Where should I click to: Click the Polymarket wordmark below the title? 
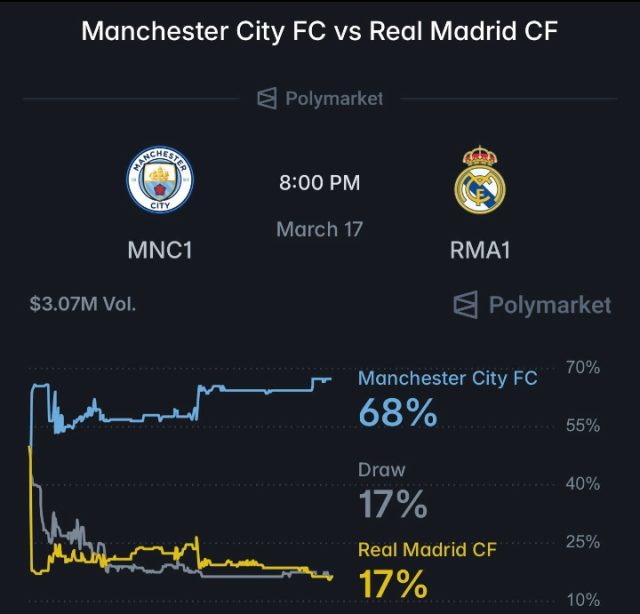coord(334,98)
